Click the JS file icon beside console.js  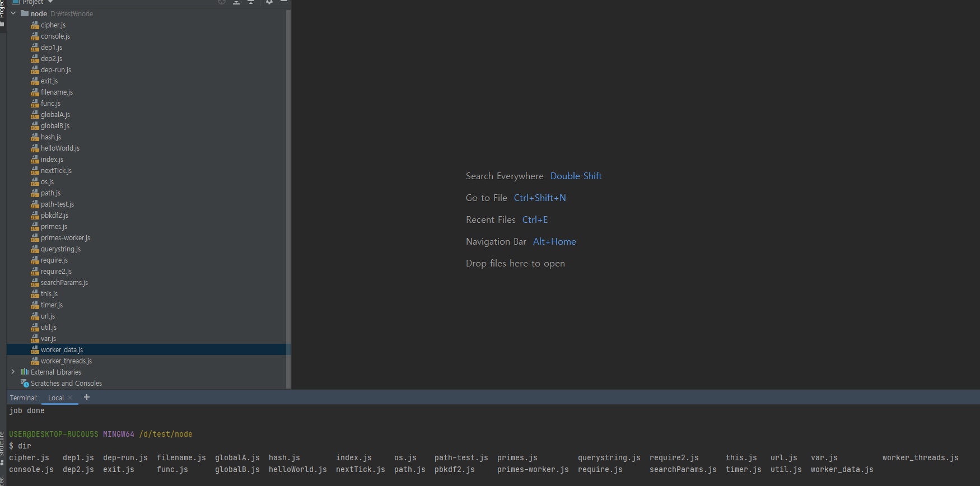point(35,36)
